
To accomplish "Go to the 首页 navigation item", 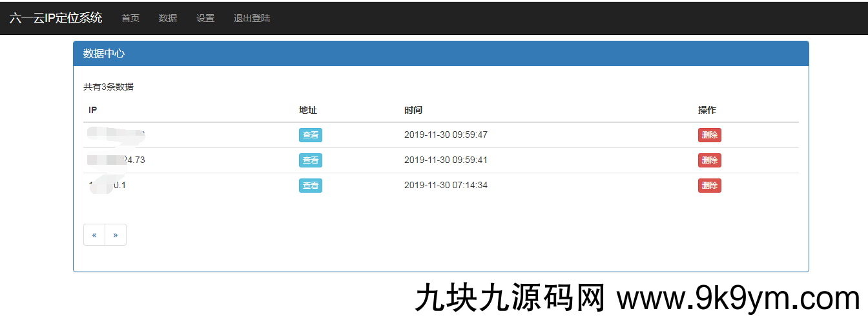I will [130, 18].
